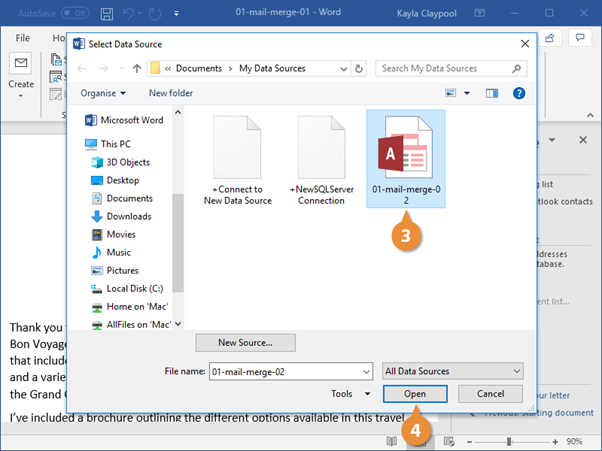This screenshot has height=451, width=602.
Task: Change the file view icon
Action: click(x=450, y=93)
